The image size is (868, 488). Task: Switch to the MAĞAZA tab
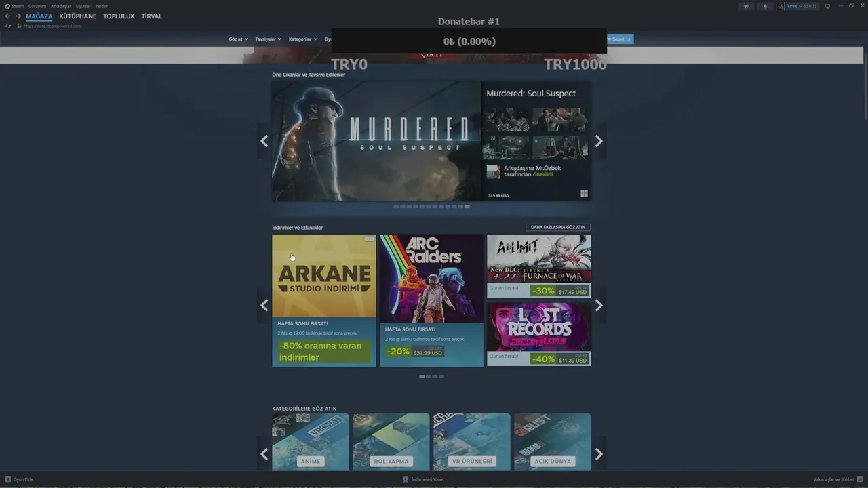click(x=39, y=16)
